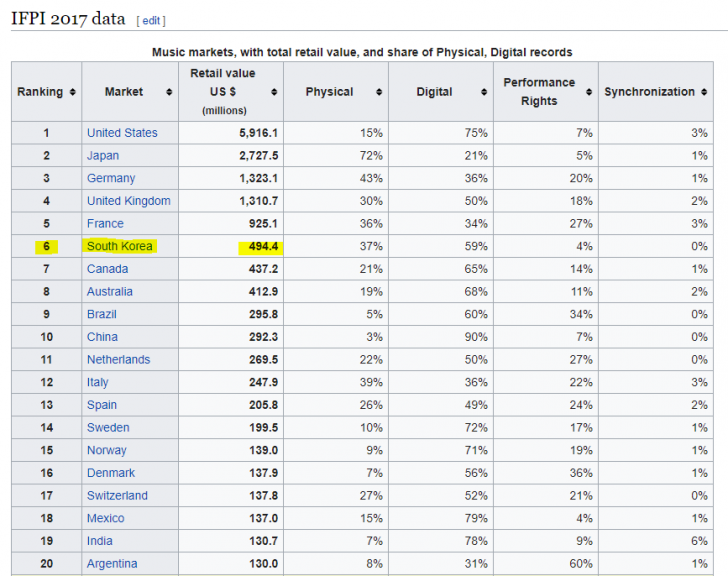Screen dimensions: 728x576
Task: Open the South Korea link
Action: pyautogui.click(x=120, y=246)
